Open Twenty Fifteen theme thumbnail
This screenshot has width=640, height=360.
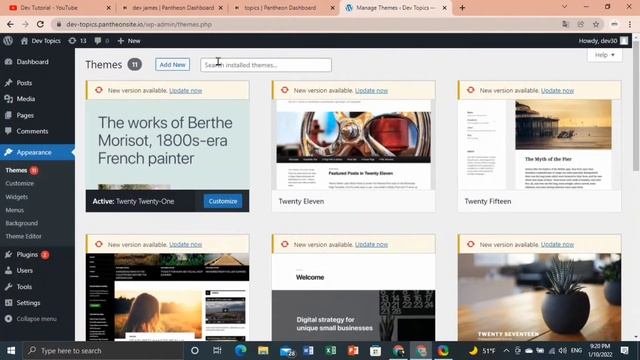tap(540, 145)
